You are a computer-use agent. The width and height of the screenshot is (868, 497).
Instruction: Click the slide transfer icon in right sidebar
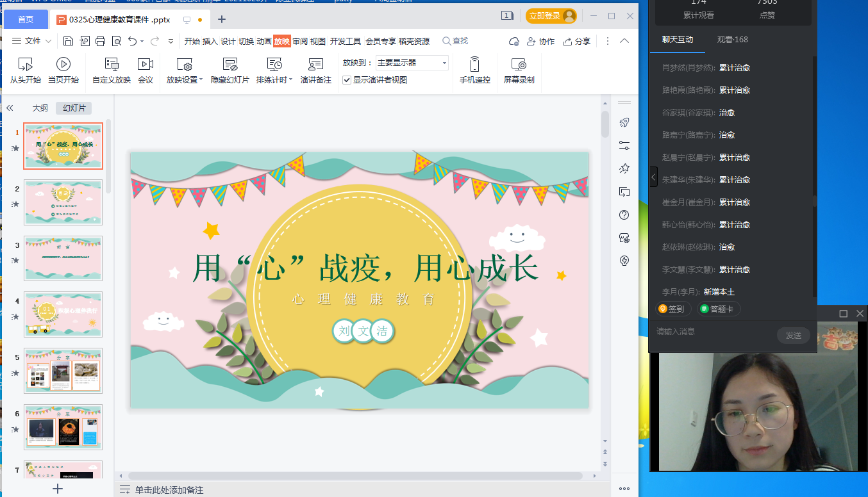pos(624,191)
